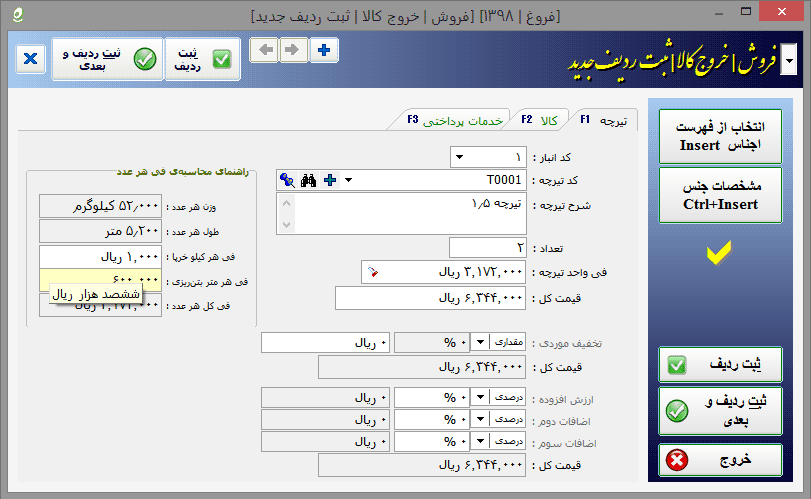
Task: Click the blue plus icon in کد تیرچه field
Action: [330, 180]
